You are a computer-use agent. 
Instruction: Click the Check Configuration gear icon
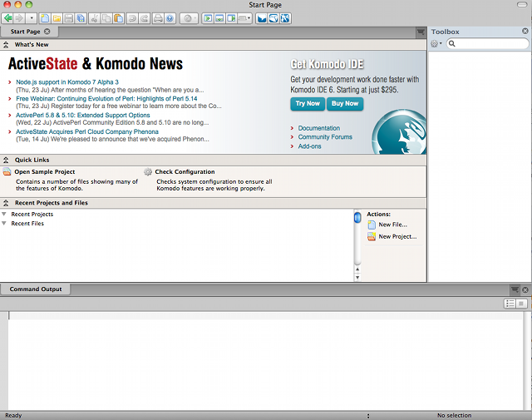pyautogui.click(x=148, y=172)
